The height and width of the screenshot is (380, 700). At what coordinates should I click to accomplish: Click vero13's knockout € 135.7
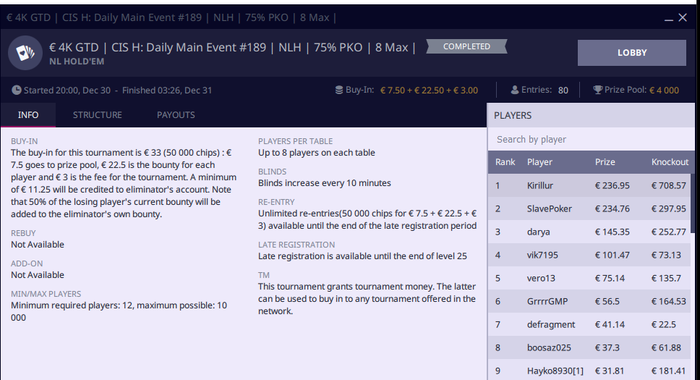666,278
